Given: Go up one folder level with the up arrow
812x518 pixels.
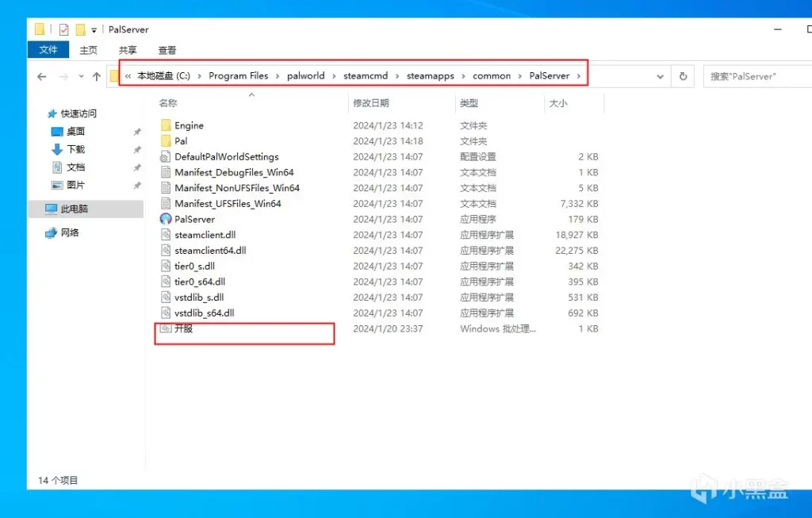Looking at the screenshot, I should coord(96,76).
